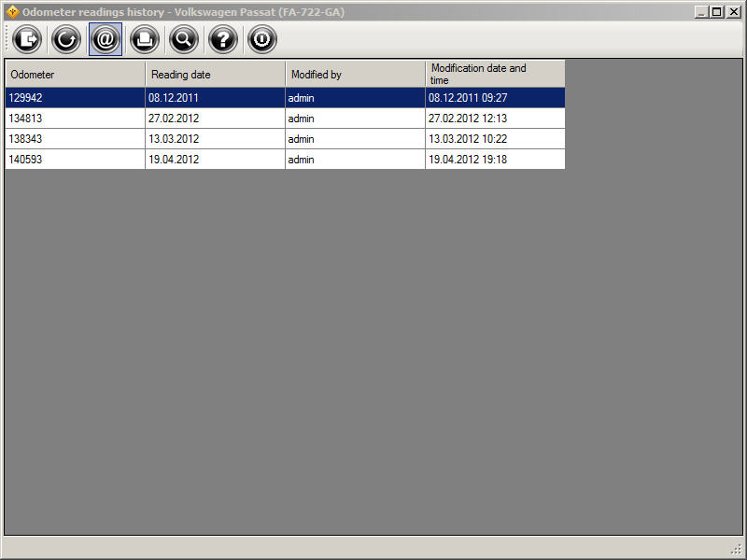
Task: Maximize the Odometer readings history window
Action: click(x=716, y=12)
